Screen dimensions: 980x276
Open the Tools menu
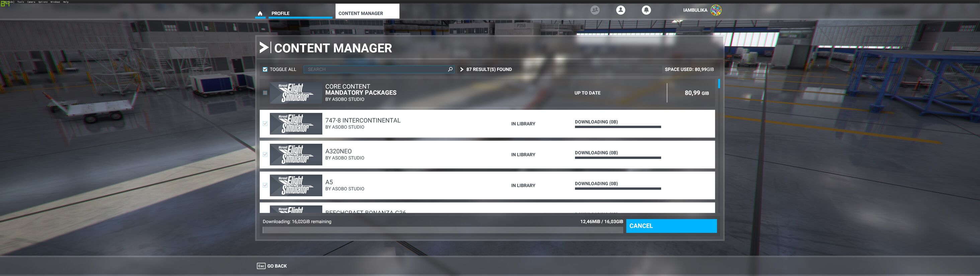pos(20,2)
